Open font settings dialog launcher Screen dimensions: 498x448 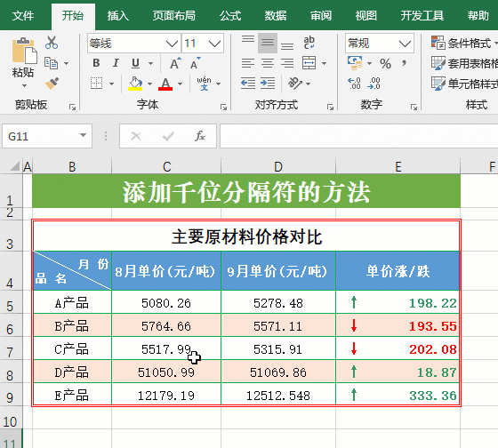point(224,108)
